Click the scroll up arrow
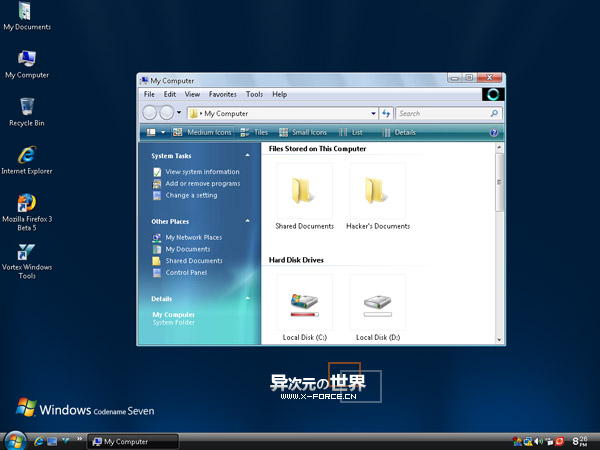 [x=499, y=147]
